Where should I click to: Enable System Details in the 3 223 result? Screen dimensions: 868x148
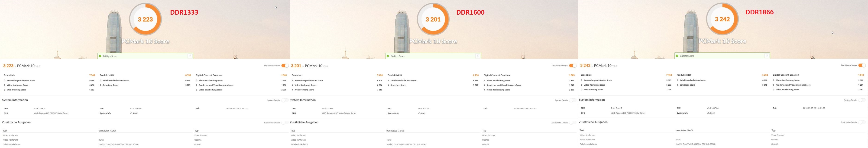285,100
